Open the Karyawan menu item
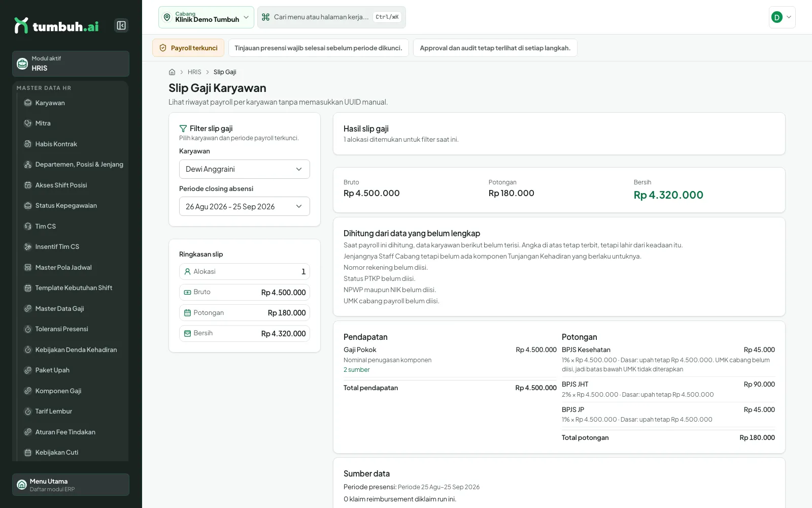This screenshot has width=812, height=508. (x=71, y=103)
